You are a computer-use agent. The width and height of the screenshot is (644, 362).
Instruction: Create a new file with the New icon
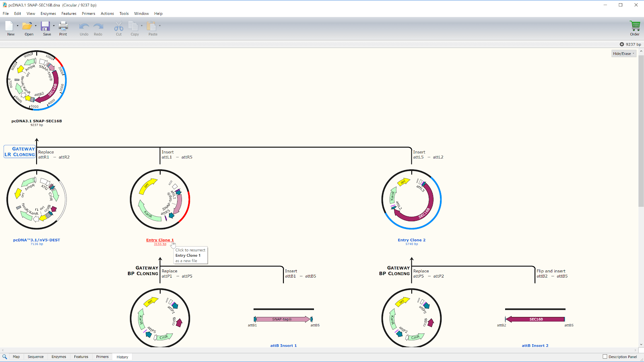[10, 27]
